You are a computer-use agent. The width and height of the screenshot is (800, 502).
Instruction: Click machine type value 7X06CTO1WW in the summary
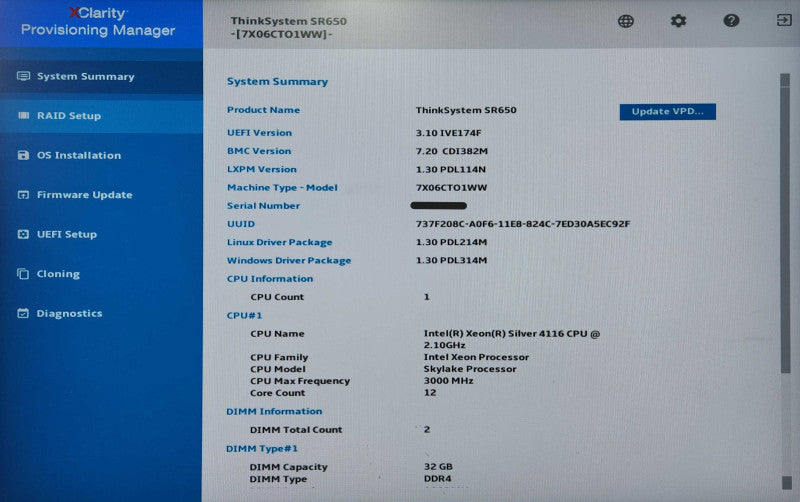pos(451,188)
